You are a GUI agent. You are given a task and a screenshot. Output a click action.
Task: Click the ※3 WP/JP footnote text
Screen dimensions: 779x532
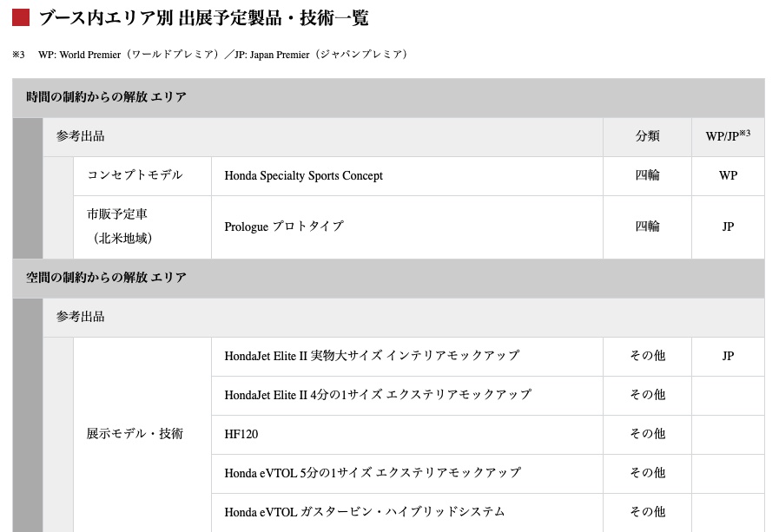click(210, 55)
